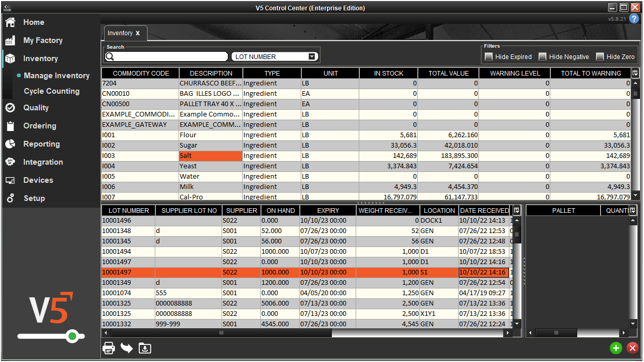644x362 pixels.
Task: Click the help question mark icon
Action: coord(634,19)
